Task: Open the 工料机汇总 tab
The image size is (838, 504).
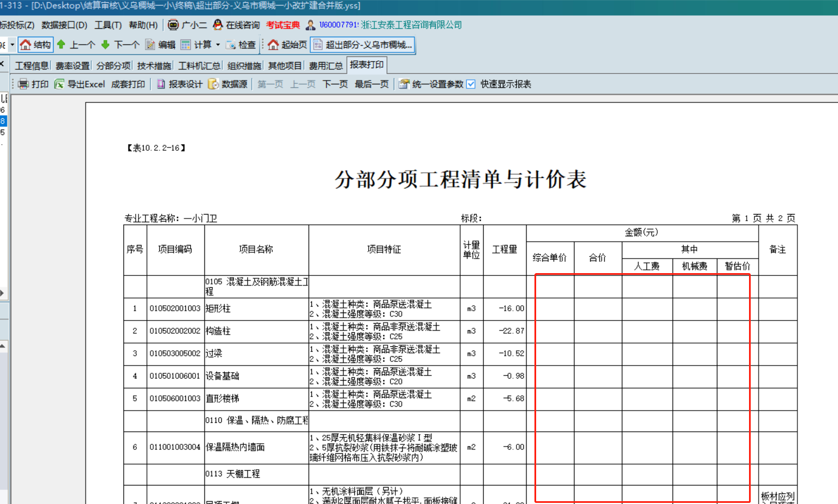Action: 199,66
